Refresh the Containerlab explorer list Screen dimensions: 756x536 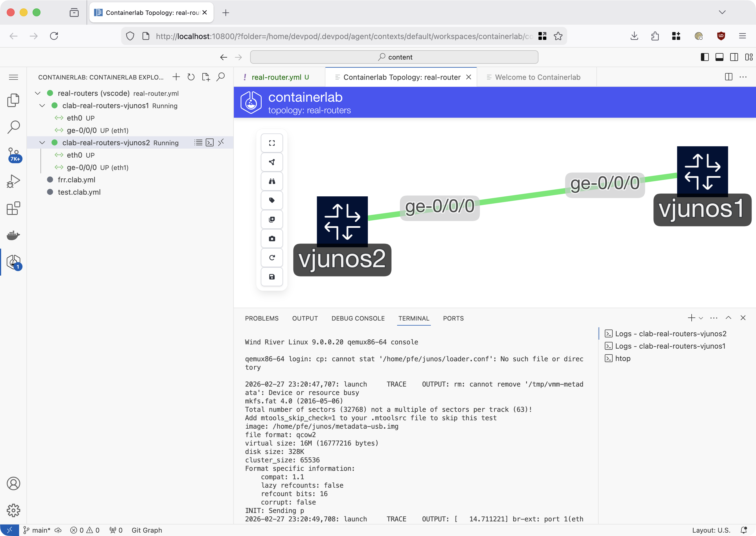click(x=191, y=77)
